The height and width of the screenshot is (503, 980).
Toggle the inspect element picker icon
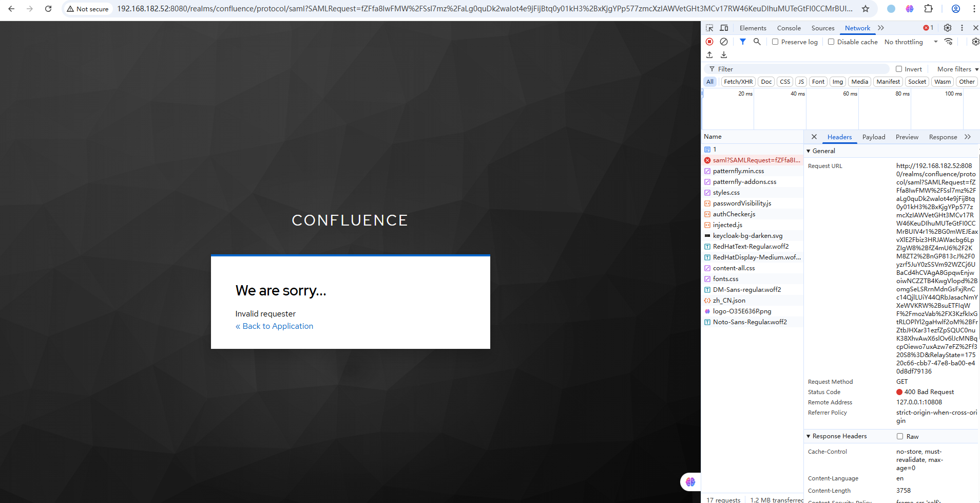(x=709, y=28)
